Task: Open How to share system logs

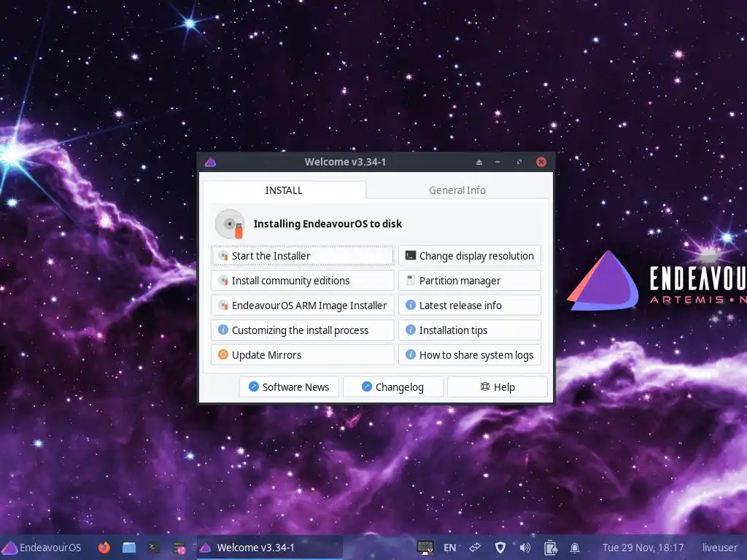Action: [470, 355]
